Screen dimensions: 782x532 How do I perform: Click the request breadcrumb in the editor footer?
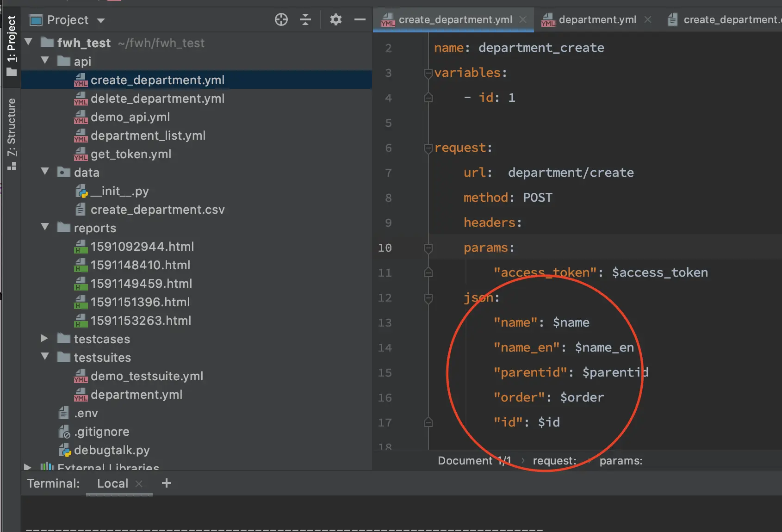click(x=554, y=461)
